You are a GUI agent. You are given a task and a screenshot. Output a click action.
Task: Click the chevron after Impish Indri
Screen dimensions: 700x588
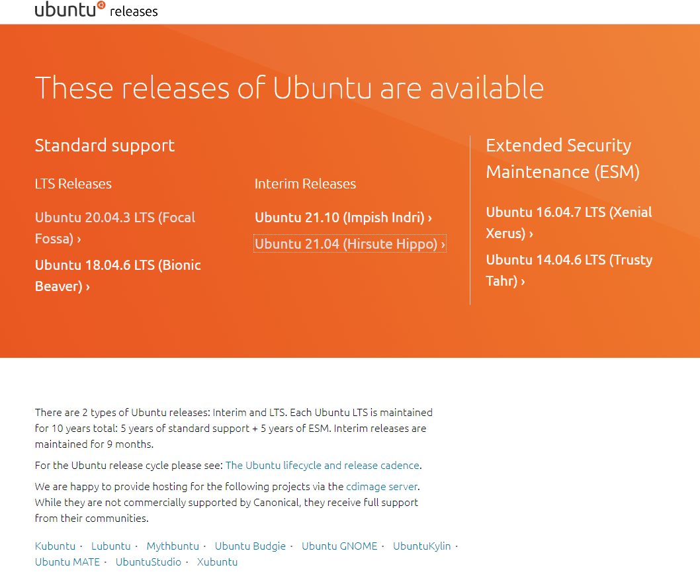429,217
